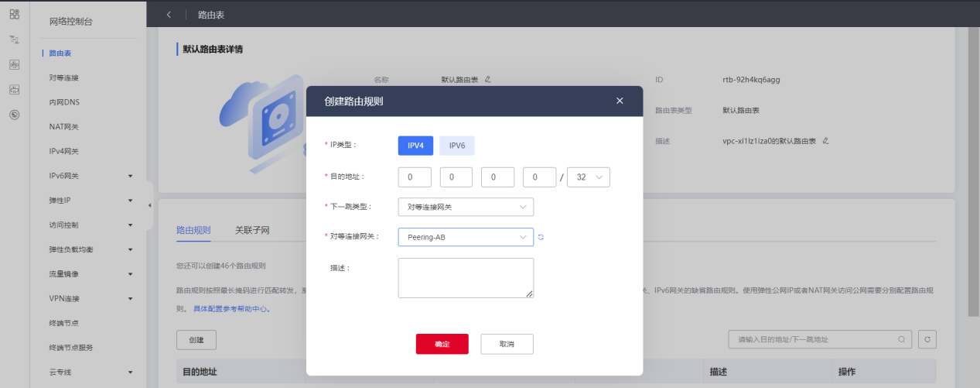Select IPV6 as IP type
Viewport: 980px width, 388px height.
click(x=456, y=146)
